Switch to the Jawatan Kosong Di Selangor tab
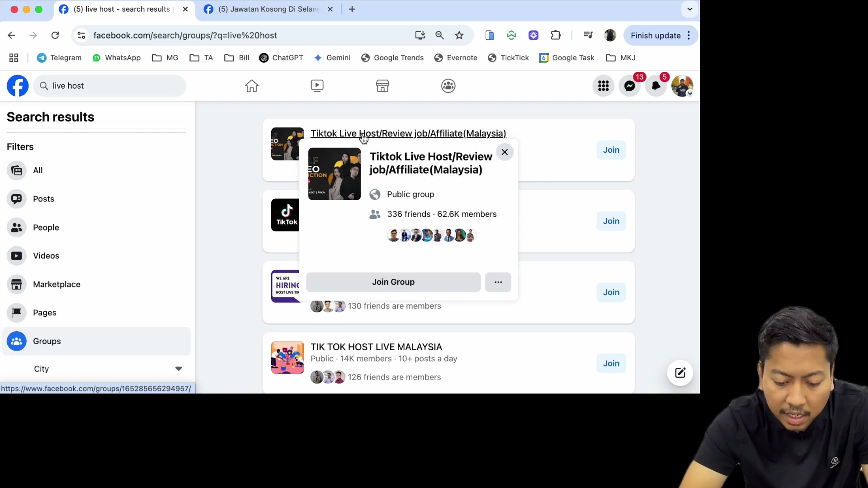Viewport: 868px width, 488px height. coord(269,9)
